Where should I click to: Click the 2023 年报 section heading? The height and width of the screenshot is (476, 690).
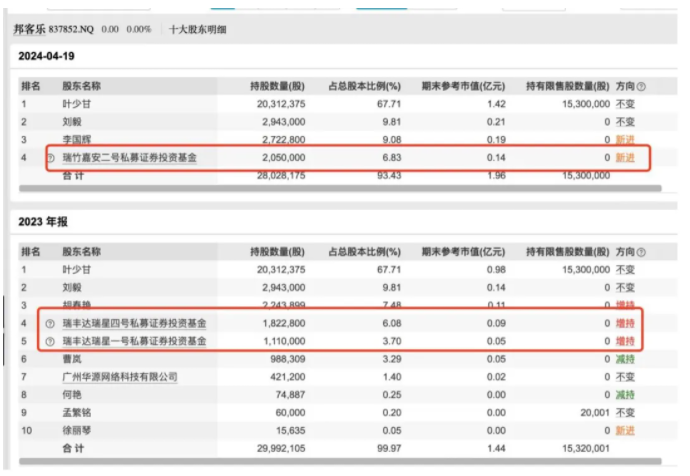[x=43, y=222]
